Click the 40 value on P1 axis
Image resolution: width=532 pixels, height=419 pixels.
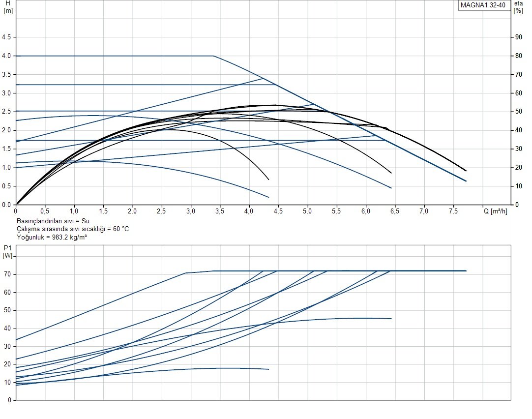7,328
